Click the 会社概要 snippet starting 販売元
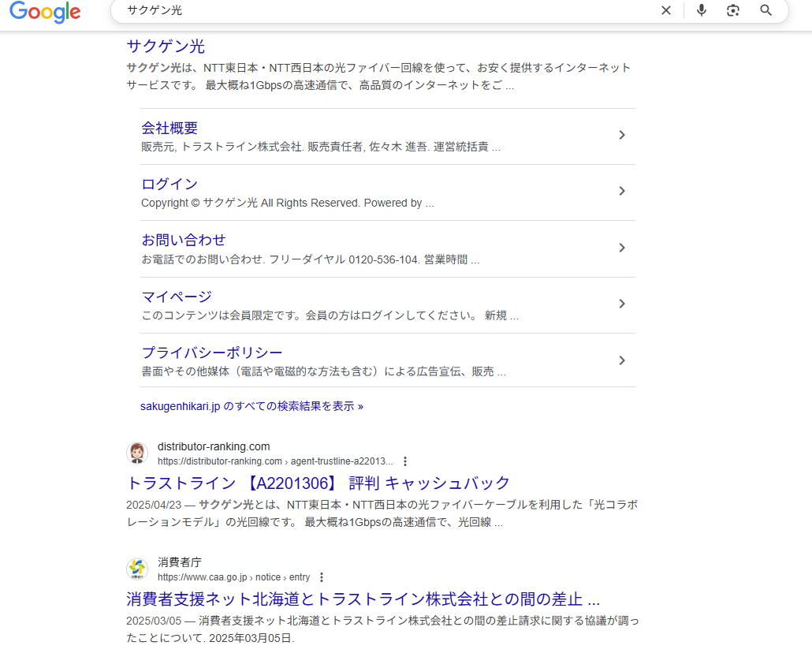Screen dimensions: 812x653 pyautogui.click(x=321, y=147)
